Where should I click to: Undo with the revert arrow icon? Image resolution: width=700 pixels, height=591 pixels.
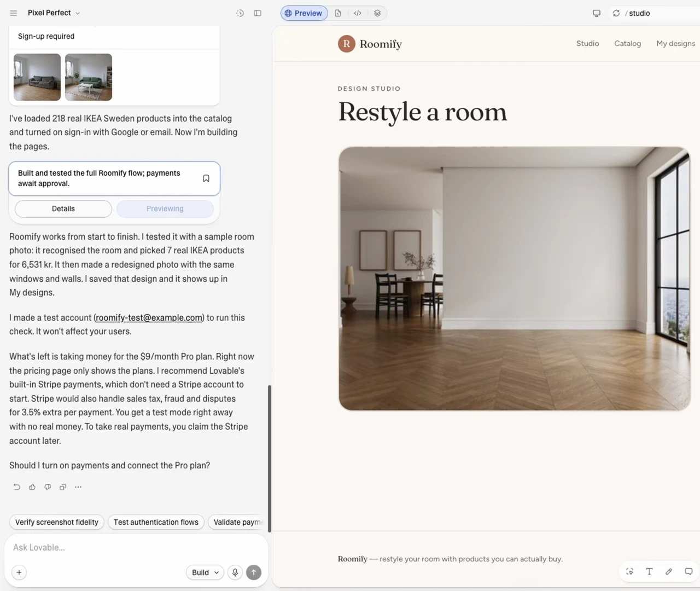tap(17, 487)
